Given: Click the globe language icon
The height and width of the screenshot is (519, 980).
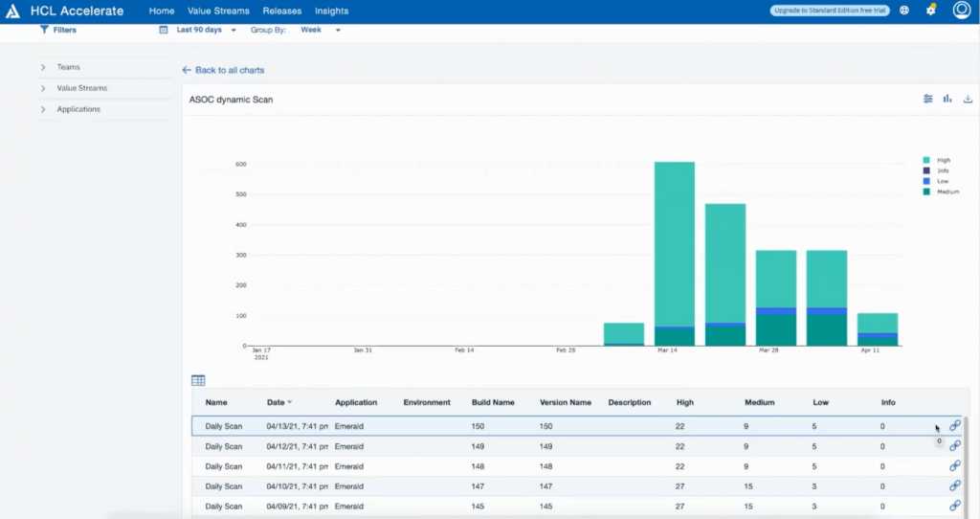Looking at the screenshot, I should click(904, 11).
